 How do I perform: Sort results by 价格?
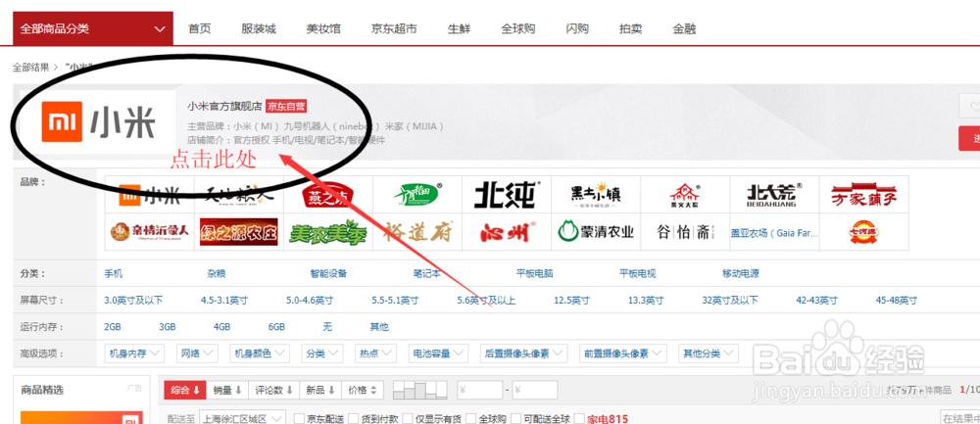[x=363, y=391]
